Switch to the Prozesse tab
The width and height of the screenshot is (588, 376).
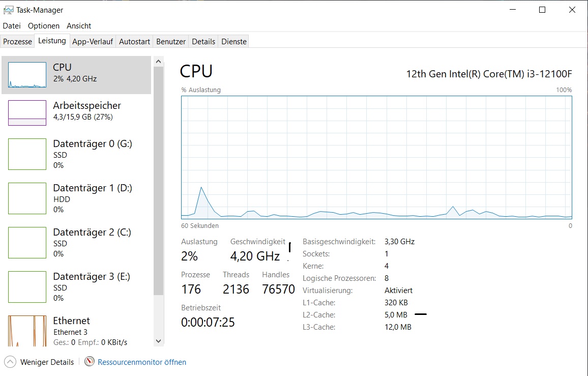[x=18, y=42]
